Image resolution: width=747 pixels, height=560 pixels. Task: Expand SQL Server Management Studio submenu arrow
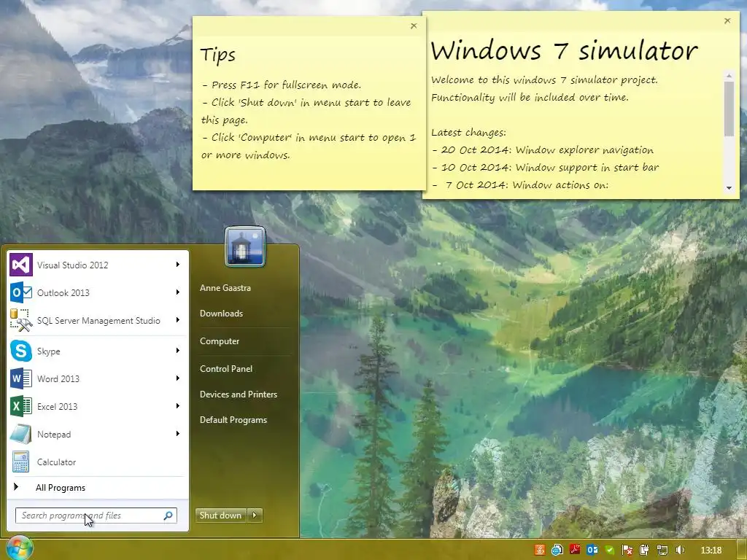point(178,319)
